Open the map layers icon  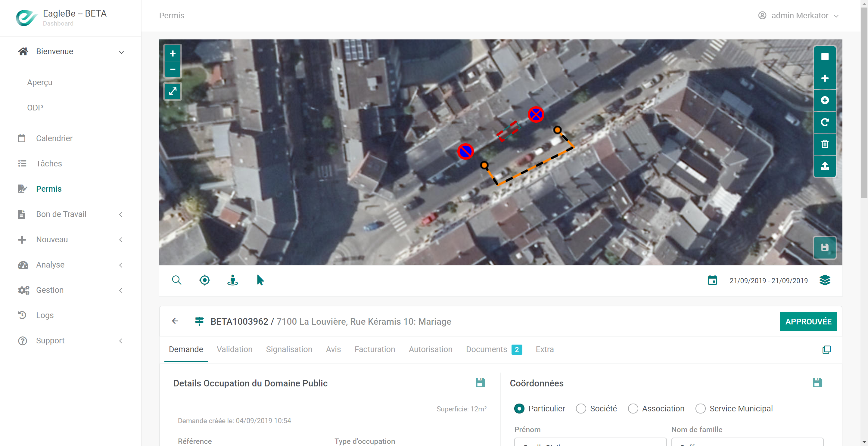(825, 280)
